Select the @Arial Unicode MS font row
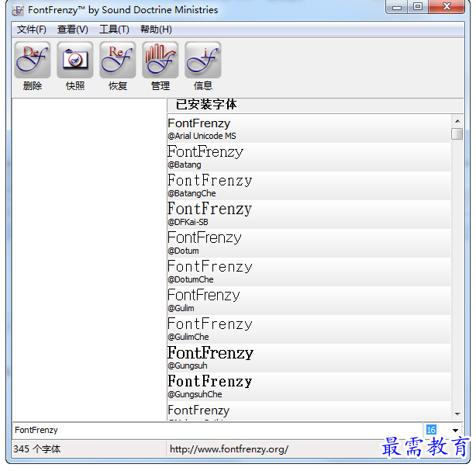 pos(309,129)
